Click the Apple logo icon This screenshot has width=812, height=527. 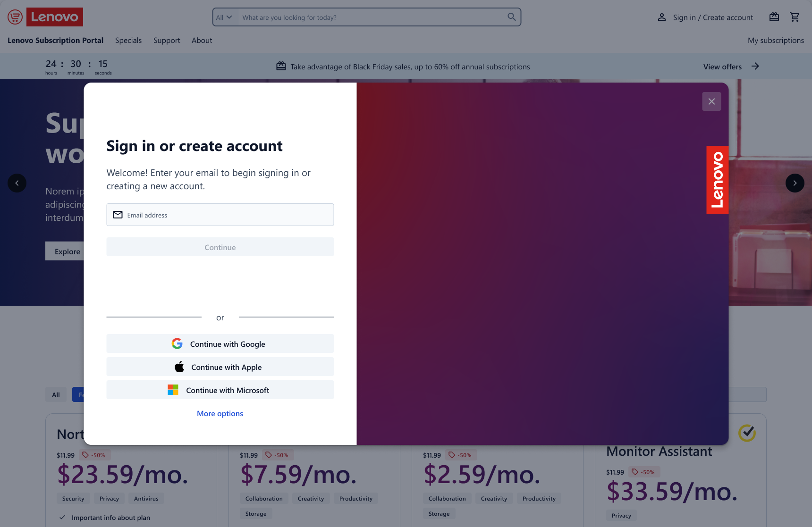coord(179,367)
